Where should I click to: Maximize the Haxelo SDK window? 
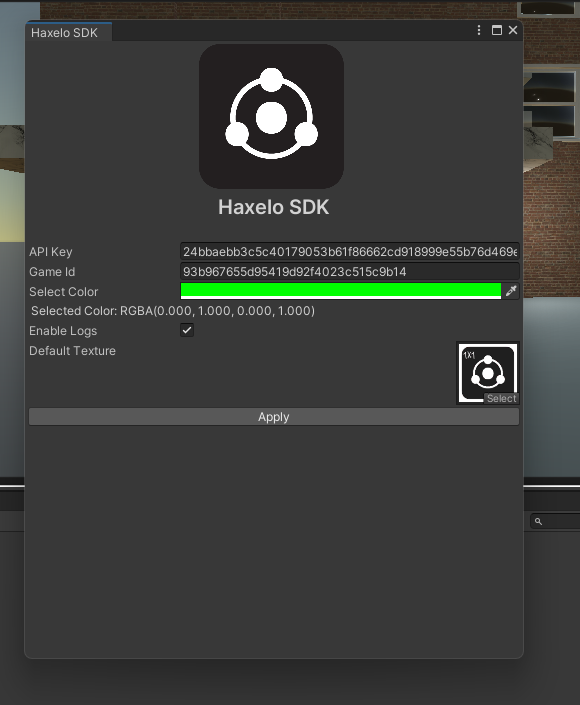pos(497,30)
